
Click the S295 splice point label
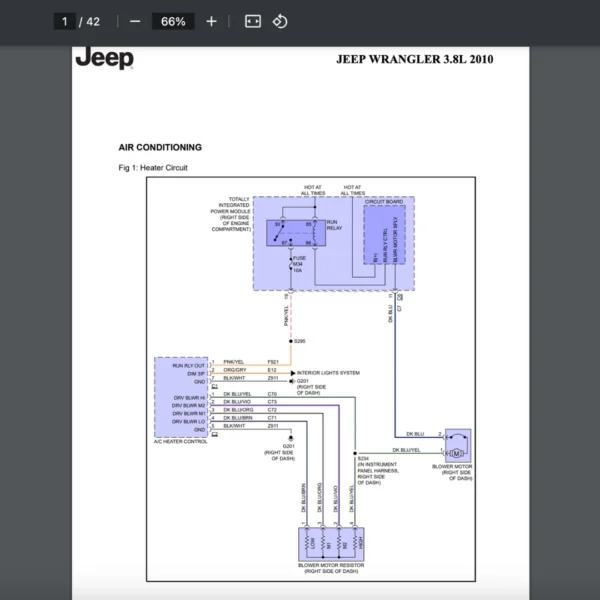click(300, 342)
